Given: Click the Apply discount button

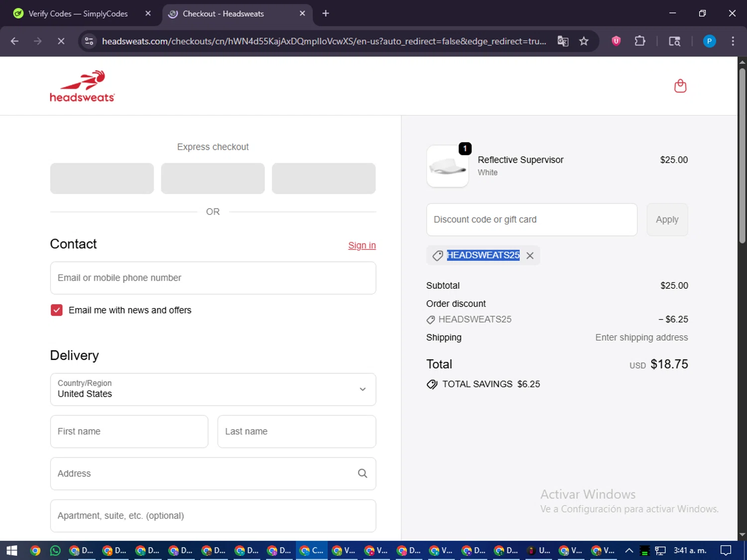Looking at the screenshot, I should coord(667,220).
